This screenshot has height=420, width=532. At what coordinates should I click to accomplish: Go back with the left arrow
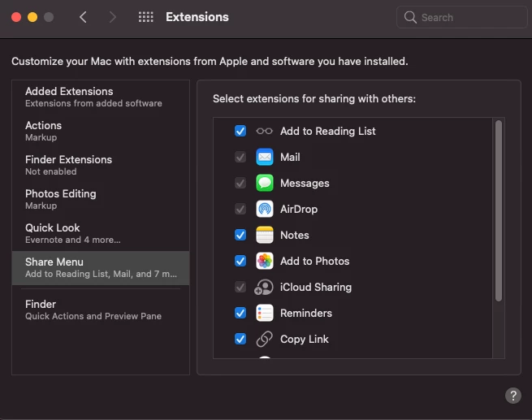[83, 17]
